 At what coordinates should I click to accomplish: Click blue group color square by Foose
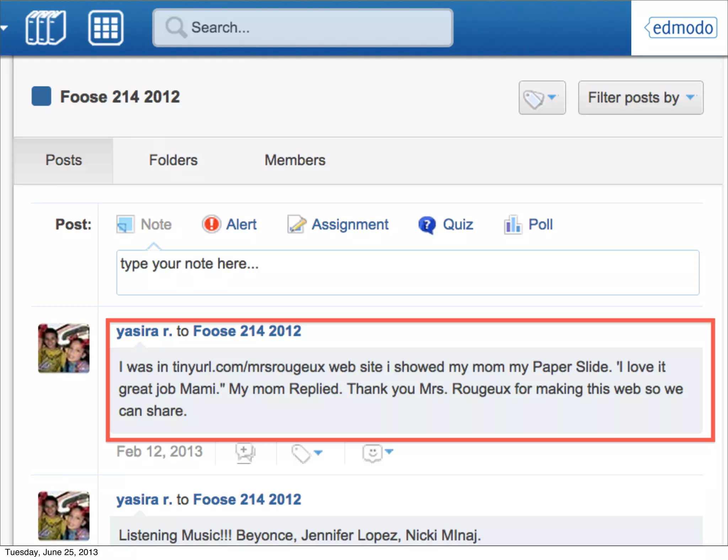(41, 96)
